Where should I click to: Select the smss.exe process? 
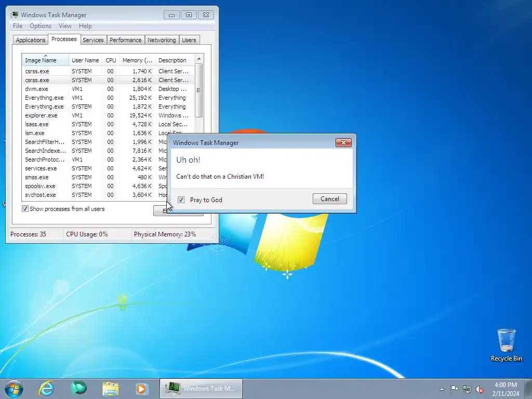(x=95, y=177)
